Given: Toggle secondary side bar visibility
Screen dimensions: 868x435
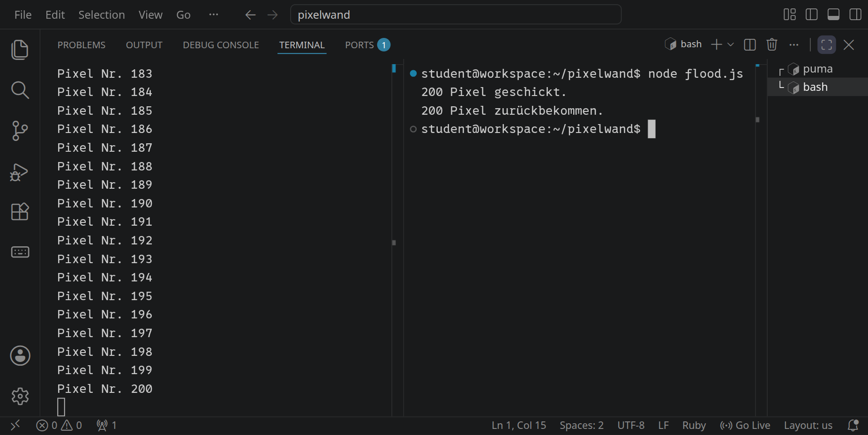Looking at the screenshot, I should tap(855, 15).
